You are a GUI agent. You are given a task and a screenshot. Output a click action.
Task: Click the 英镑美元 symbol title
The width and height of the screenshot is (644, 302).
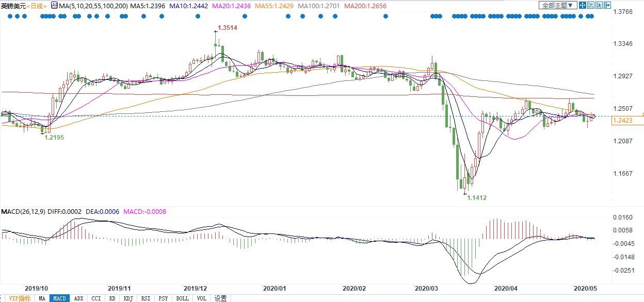point(13,6)
